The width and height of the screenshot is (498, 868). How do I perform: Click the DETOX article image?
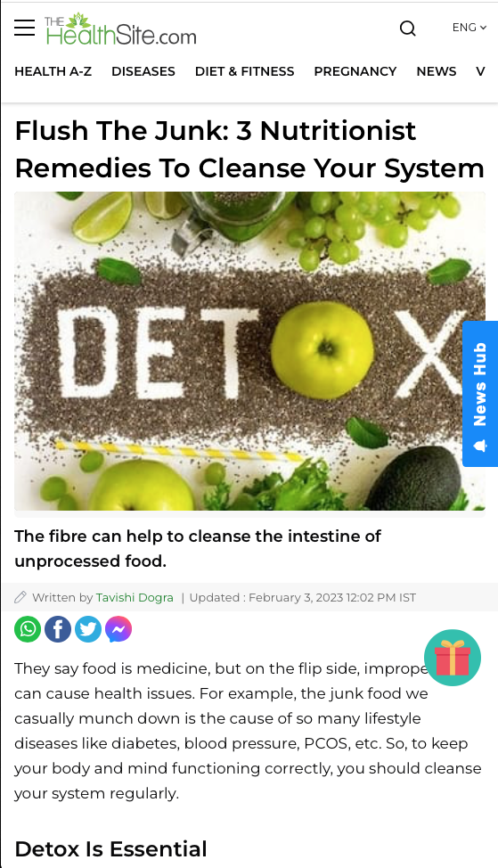249,351
